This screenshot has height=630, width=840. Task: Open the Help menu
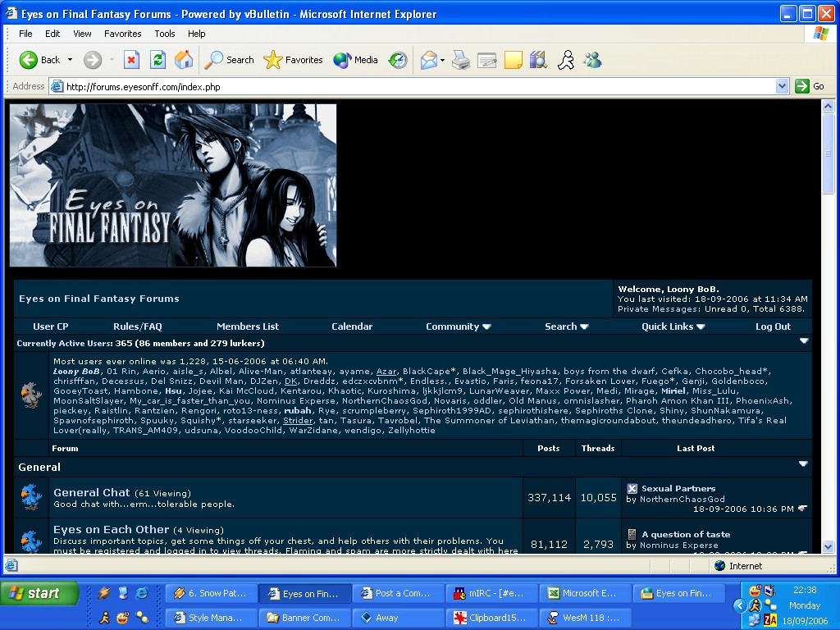point(197,34)
